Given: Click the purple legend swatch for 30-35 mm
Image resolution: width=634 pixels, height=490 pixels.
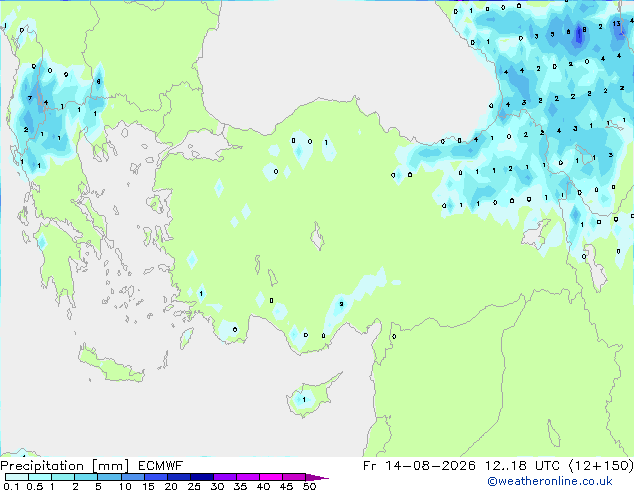Looking at the screenshot, I should (x=225, y=477).
